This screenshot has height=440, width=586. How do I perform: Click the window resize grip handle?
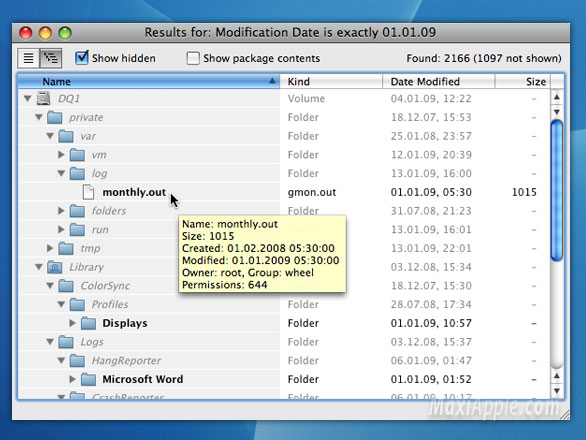click(565, 414)
